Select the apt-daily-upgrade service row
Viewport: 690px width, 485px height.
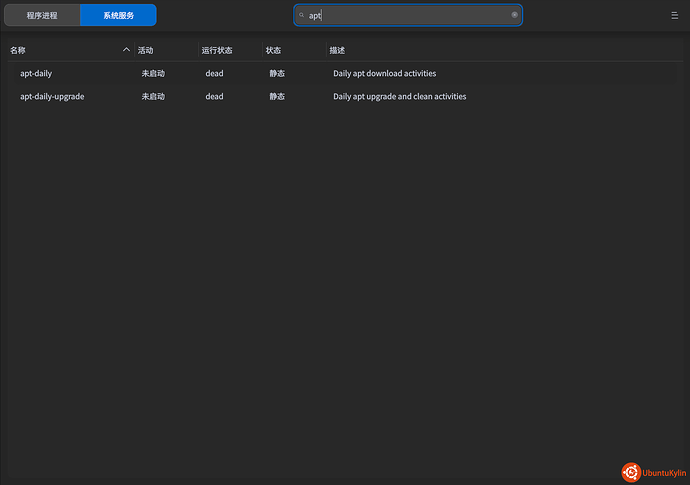click(52, 97)
